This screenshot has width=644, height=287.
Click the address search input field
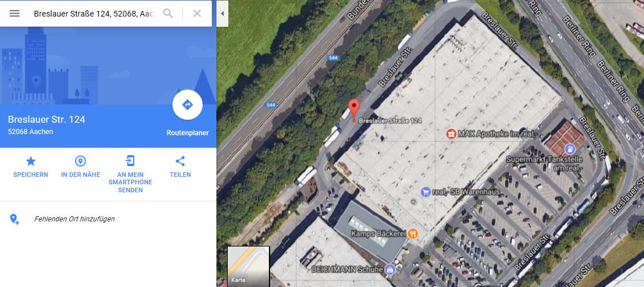pos(94,14)
